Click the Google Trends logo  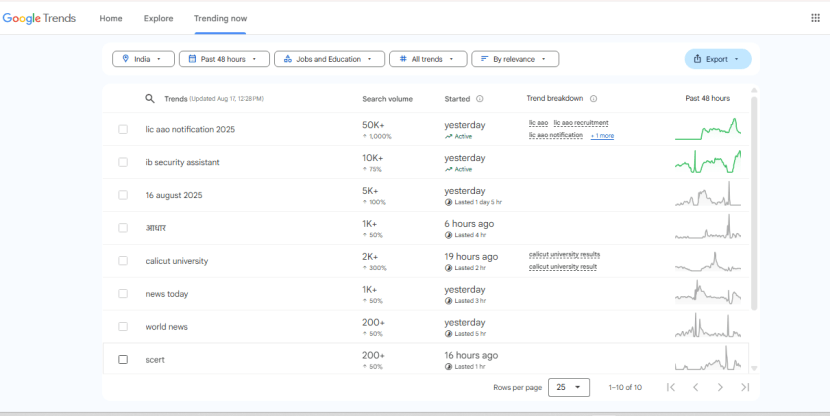39,18
